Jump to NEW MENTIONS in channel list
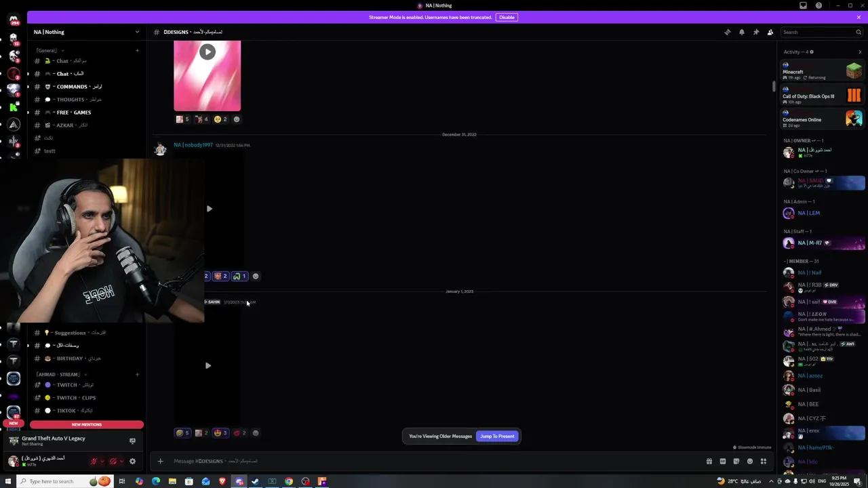The width and height of the screenshot is (868, 488). point(87,424)
